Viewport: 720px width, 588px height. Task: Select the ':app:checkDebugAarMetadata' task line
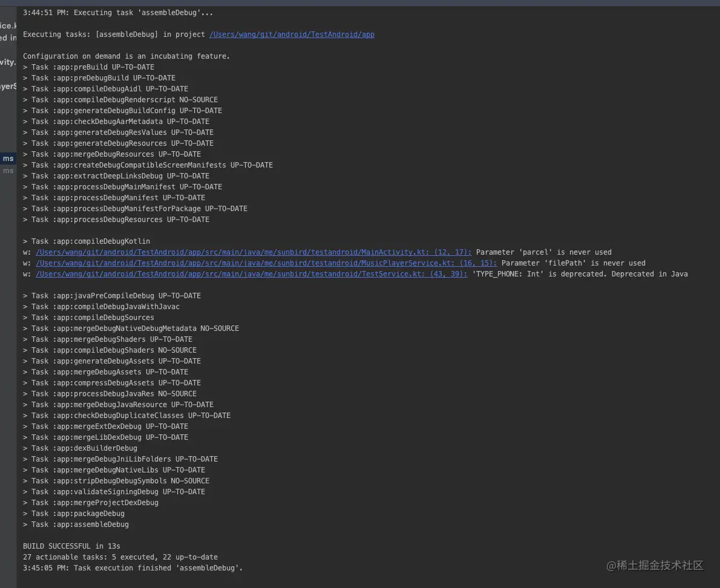[x=116, y=122]
